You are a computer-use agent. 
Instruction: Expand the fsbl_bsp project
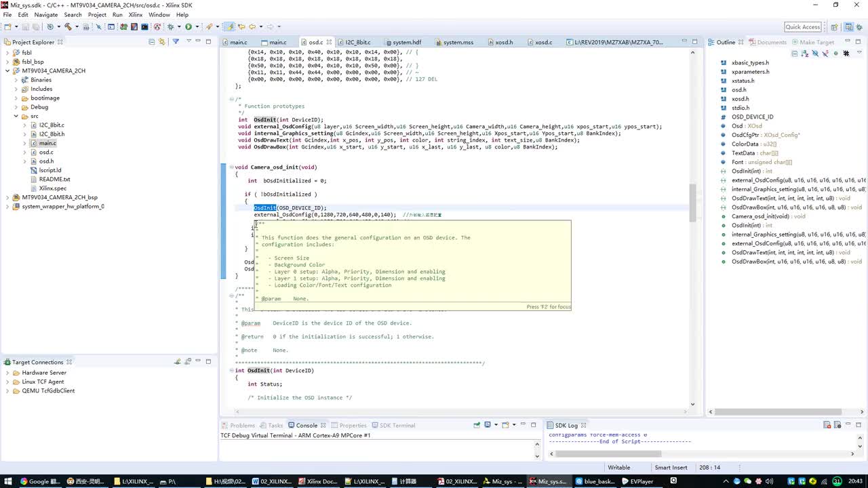[x=7, y=62]
